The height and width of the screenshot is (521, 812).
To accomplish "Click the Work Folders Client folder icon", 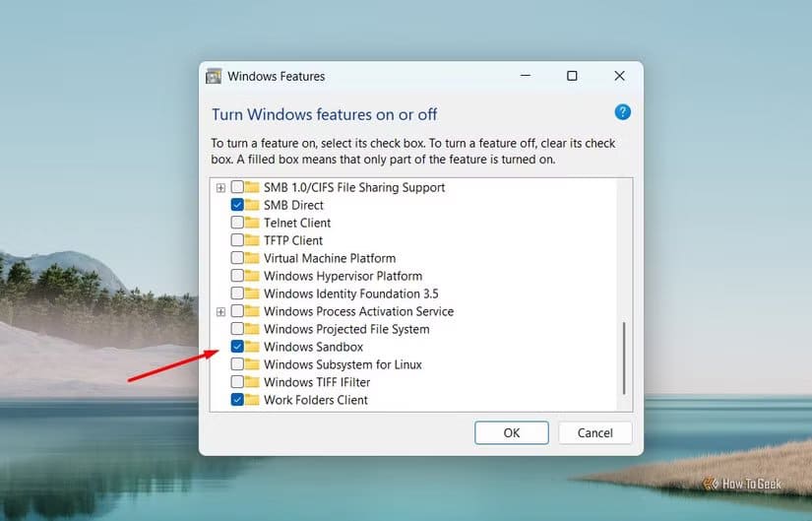I will click(x=254, y=400).
